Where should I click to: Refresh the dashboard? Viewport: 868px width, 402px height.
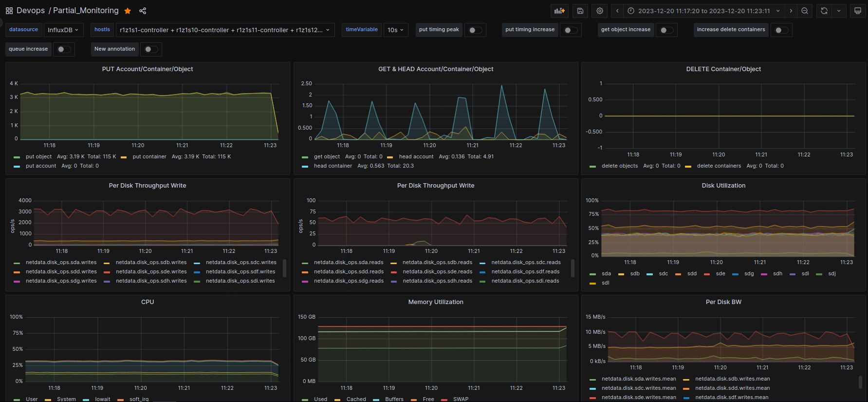[824, 11]
